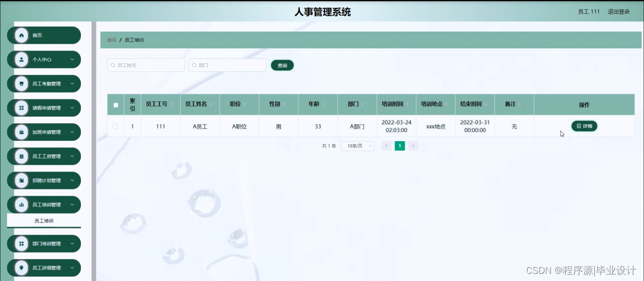
Task: Click the 员工考勤管理 sidebar icon
Action: 21,83
